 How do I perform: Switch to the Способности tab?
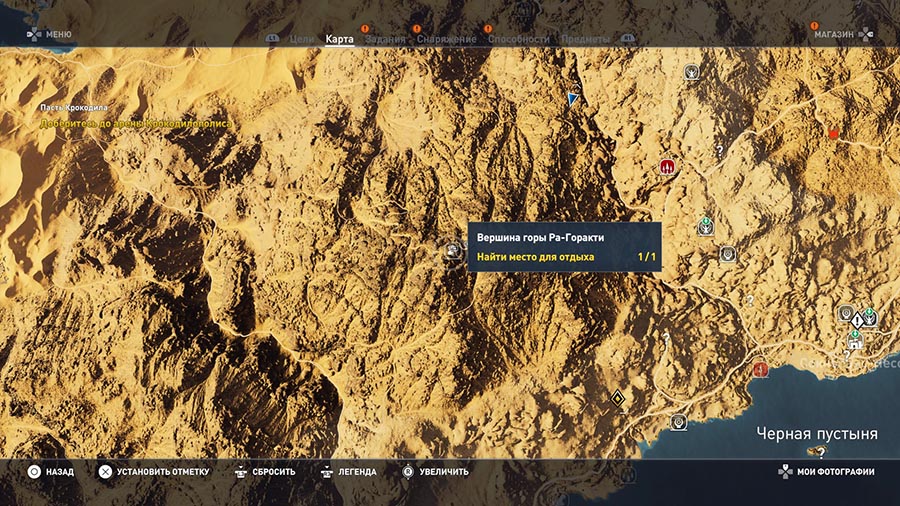click(519, 39)
